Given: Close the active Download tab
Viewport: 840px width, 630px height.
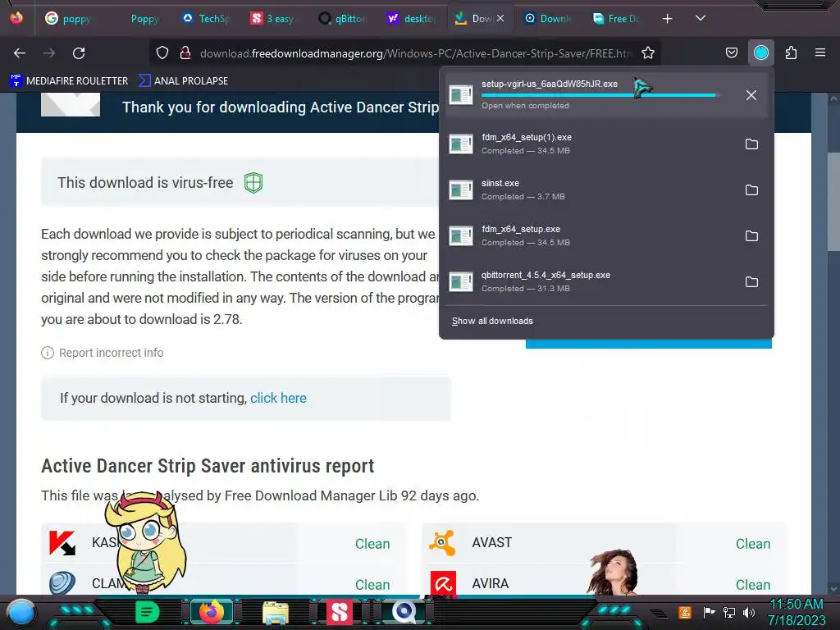Looking at the screenshot, I should point(500,18).
